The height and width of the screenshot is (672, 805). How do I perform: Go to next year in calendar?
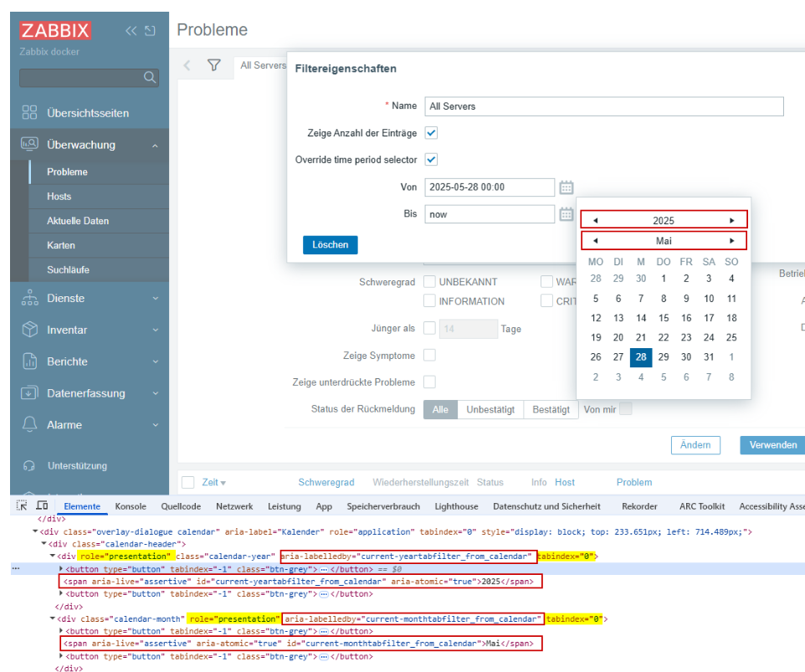pos(731,220)
